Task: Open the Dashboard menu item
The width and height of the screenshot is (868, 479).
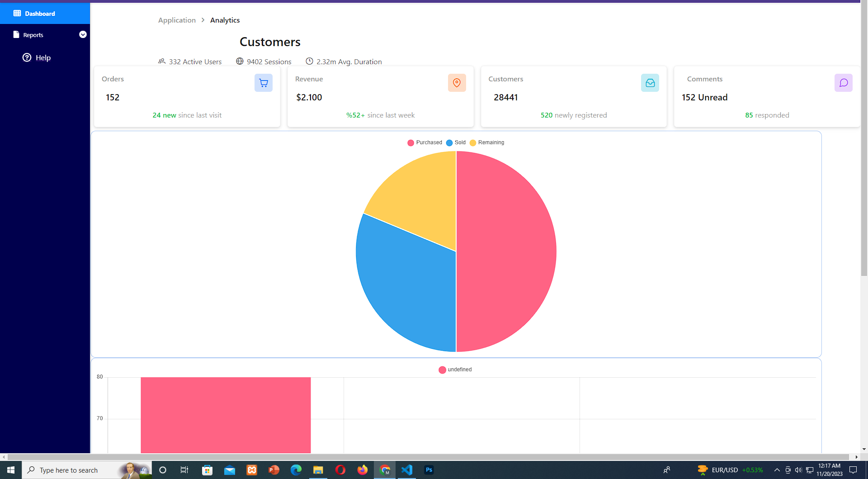Action: pyautogui.click(x=45, y=13)
